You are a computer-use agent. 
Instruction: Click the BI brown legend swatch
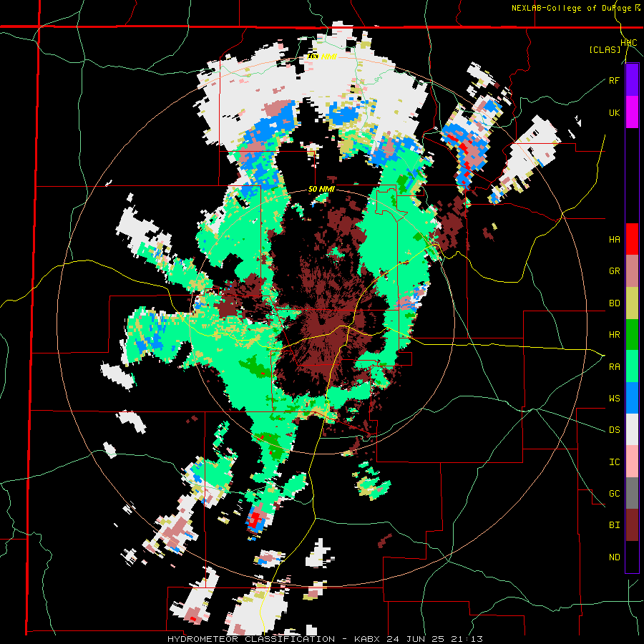[632, 525]
